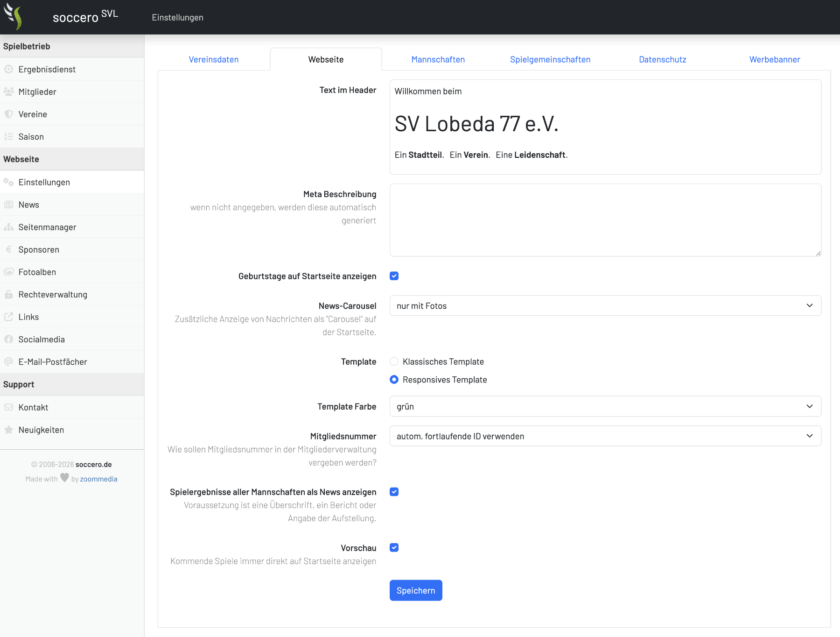Follow the zoommedia link in the footer

(98, 479)
